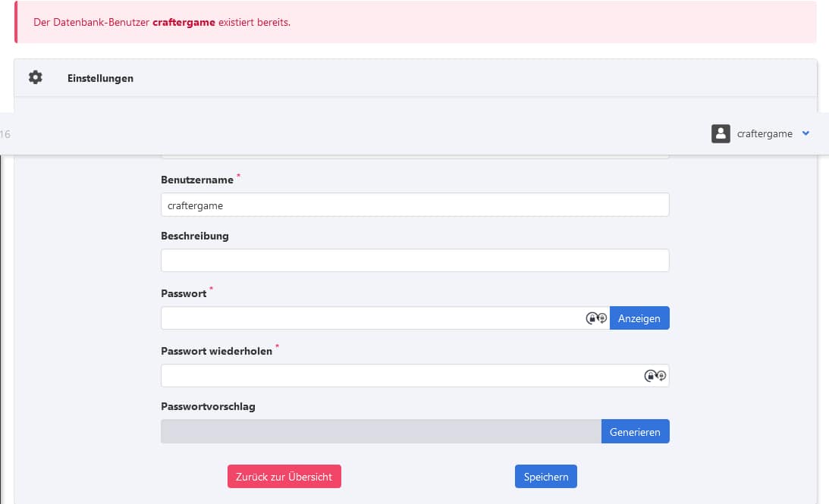Go back via Zurück zur Übersicht
Image resolution: width=829 pixels, height=504 pixels.
(x=284, y=477)
